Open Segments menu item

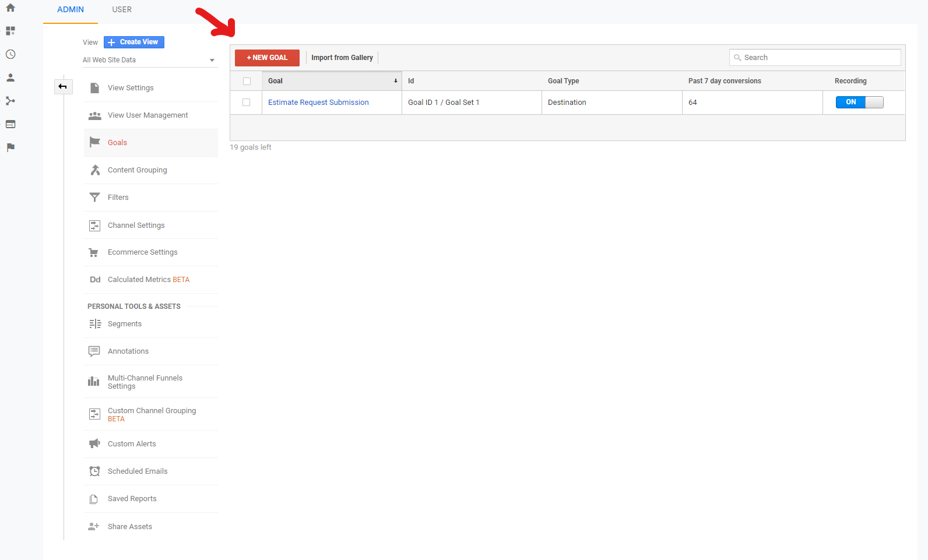151,324
